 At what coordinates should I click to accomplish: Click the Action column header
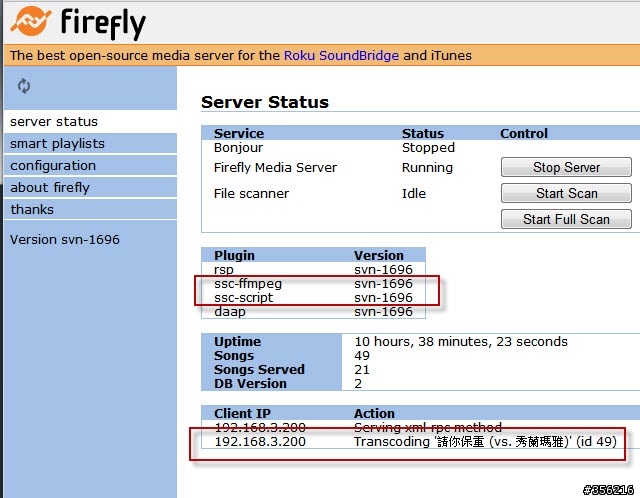point(374,414)
